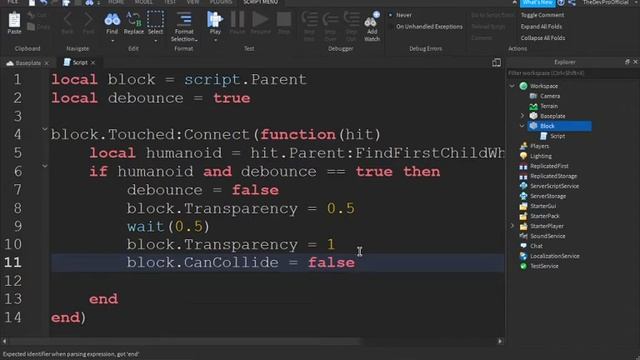Click the share icon near username
Viewport: 640px width, 360px height.
pos(572,2)
